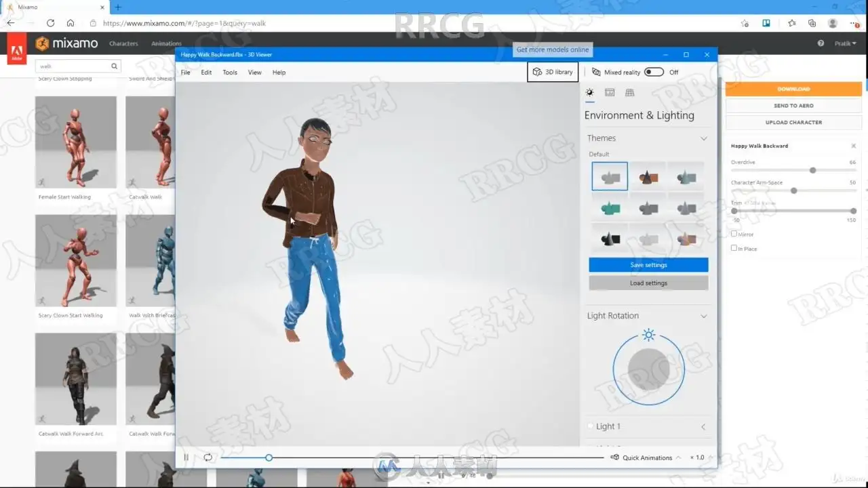Switch to Mixamo Characters tab
The image size is (868, 488).
pos(123,43)
